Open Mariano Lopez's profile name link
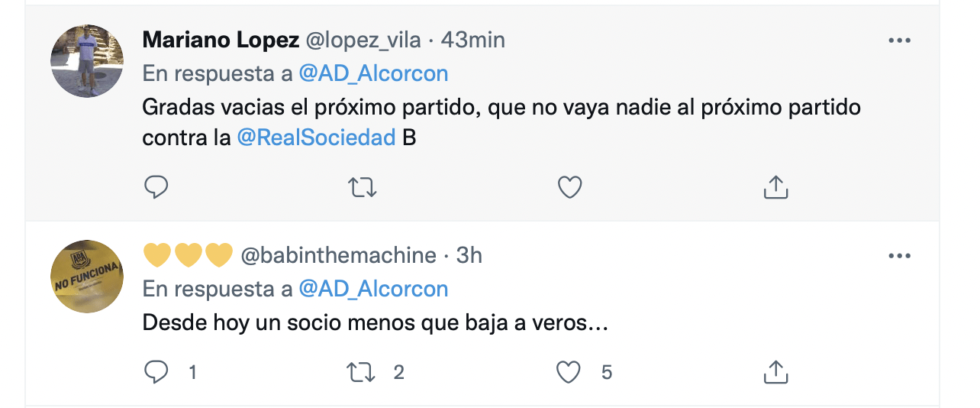980x408 pixels. pyautogui.click(x=220, y=40)
